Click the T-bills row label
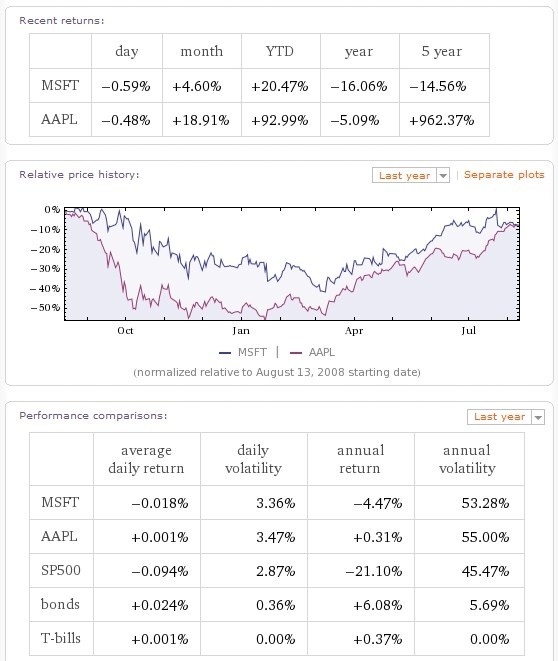The height and width of the screenshot is (661, 558). (x=61, y=638)
